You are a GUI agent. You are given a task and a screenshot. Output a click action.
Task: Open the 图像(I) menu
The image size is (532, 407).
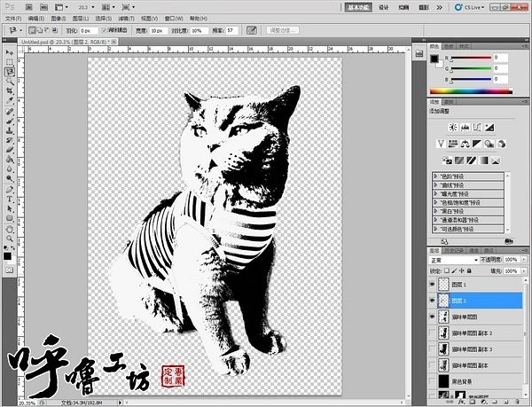(59, 19)
